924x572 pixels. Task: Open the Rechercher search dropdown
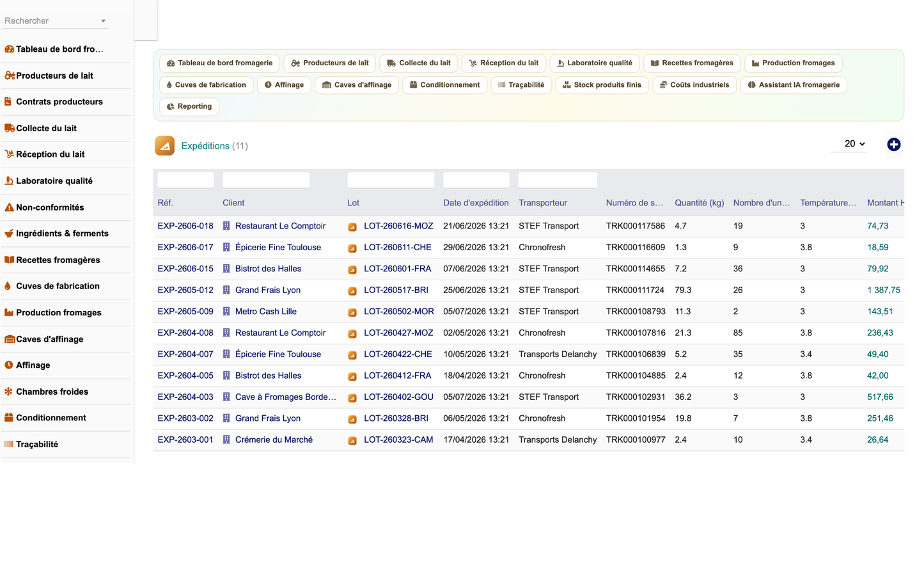(56, 21)
